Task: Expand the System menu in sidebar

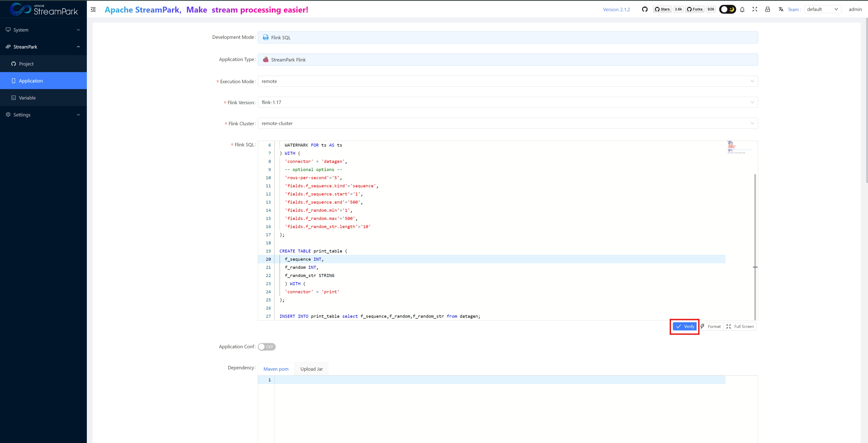Action: click(43, 30)
